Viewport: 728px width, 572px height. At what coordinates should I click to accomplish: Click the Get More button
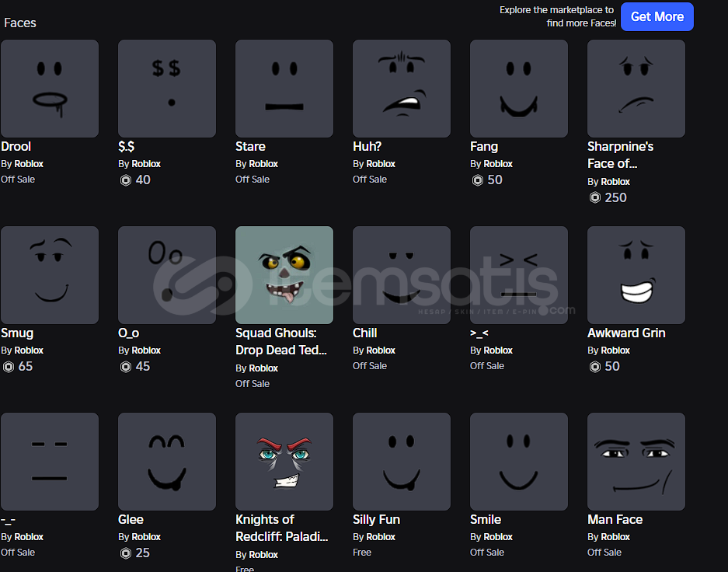click(657, 17)
